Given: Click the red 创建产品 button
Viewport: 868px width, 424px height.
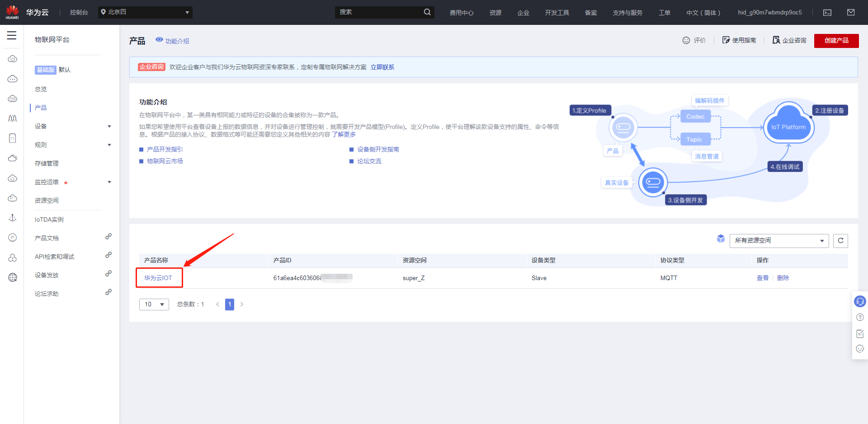Looking at the screenshot, I should click(836, 41).
